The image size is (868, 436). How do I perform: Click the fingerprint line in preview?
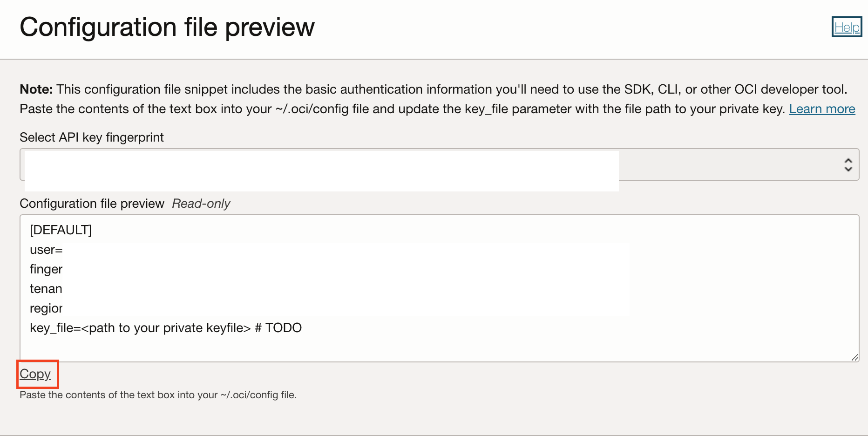[x=46, y=269]
